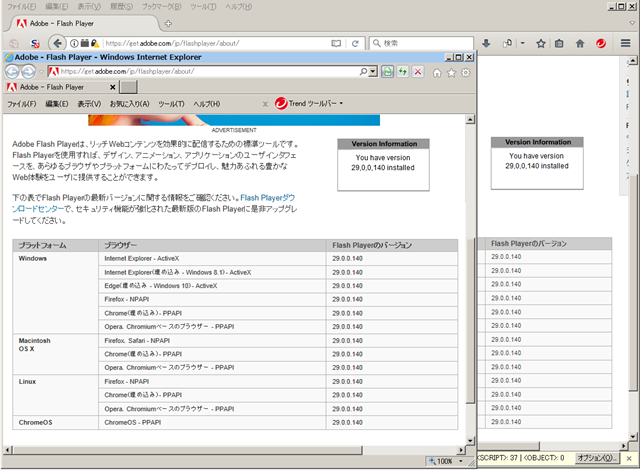Click IE horizontal scrollbar thumb
This screenshot has height=470, width=640.
187,450
